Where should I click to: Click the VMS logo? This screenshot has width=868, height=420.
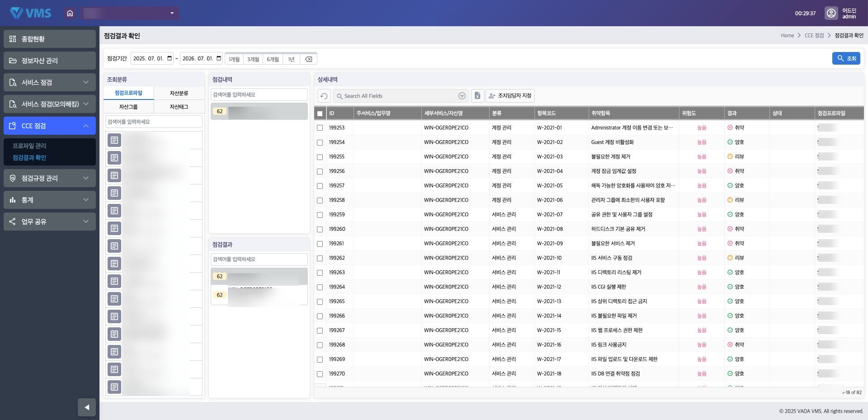(x=31, y=13)
